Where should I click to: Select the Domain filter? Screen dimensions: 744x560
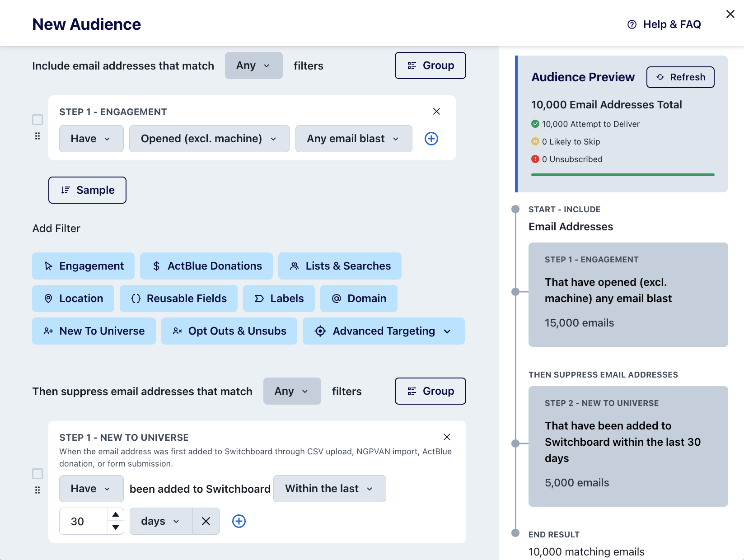click(359, 299)
